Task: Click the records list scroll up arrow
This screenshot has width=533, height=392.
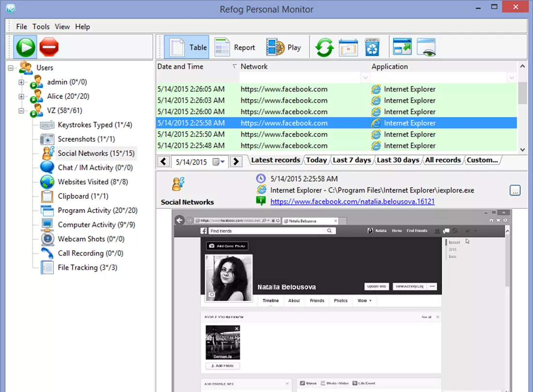Action: point(522,66)
